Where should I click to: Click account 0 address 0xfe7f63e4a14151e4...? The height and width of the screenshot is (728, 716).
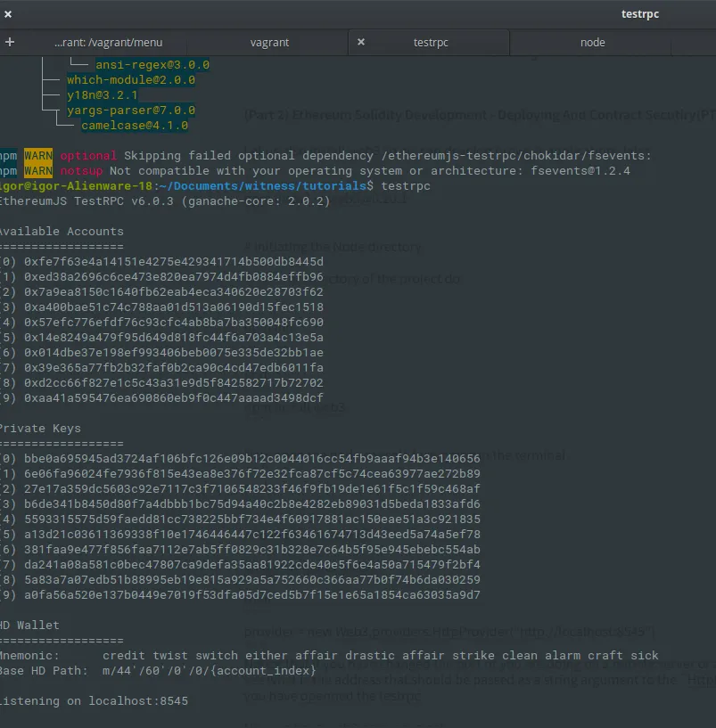click(x=174, y=262)
